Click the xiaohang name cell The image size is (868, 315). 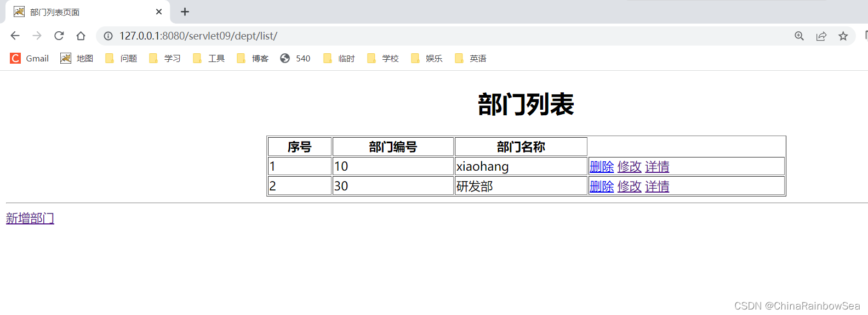(x=521, y=166)
